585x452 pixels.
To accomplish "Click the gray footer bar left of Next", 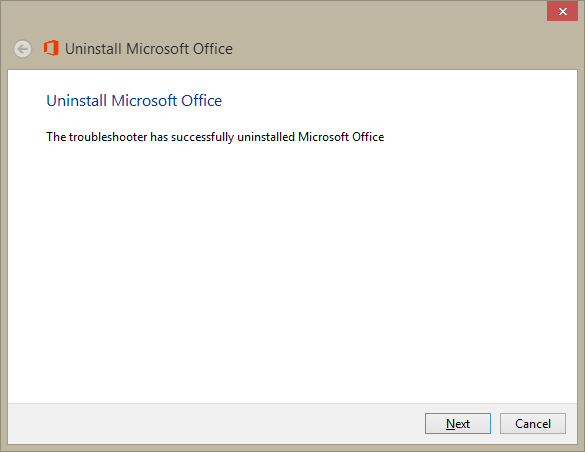I will pos(216,424).
